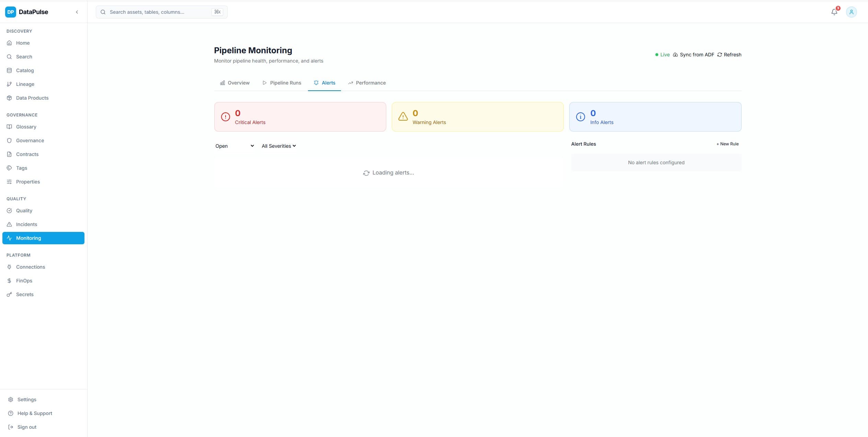Select the Catalog icon in Discovery section
The width and height of the screenshot is (868, 437).
9,70
